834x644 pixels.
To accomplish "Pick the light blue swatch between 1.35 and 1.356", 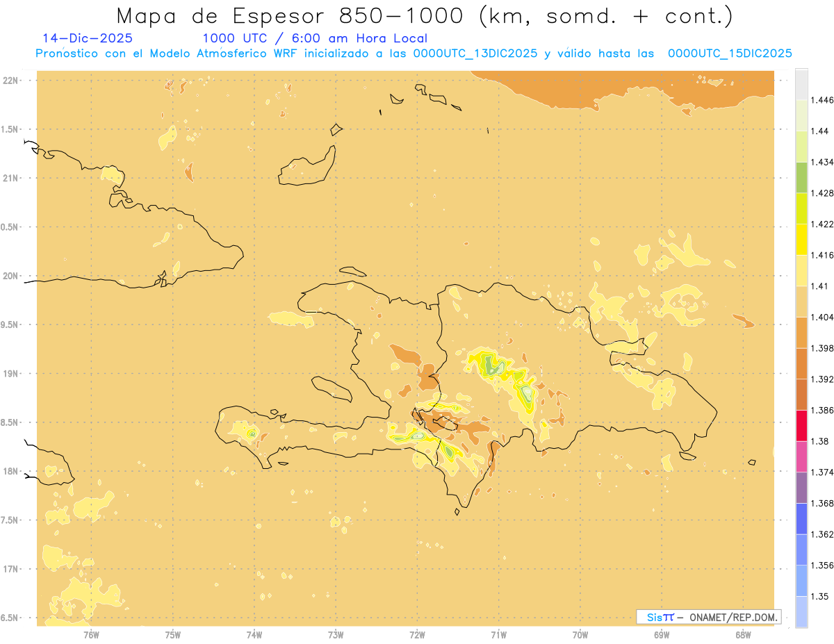I will click(x=801, y=581).
